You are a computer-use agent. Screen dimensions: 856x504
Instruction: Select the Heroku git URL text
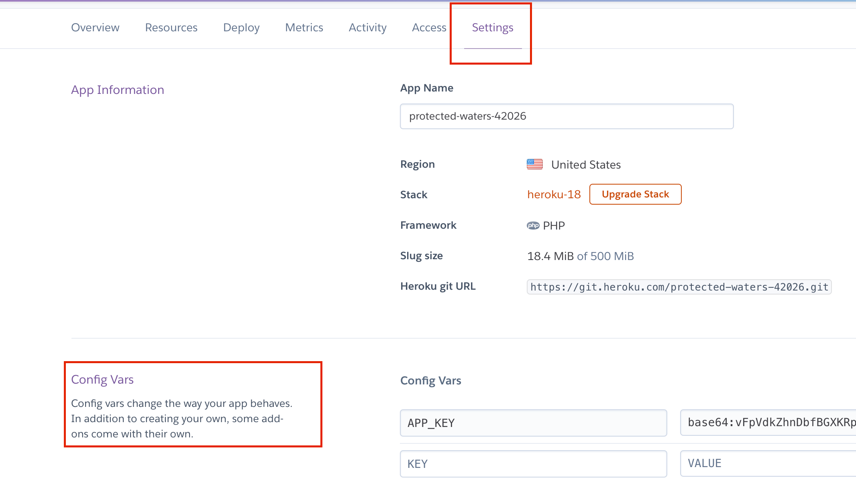[679, 287]
